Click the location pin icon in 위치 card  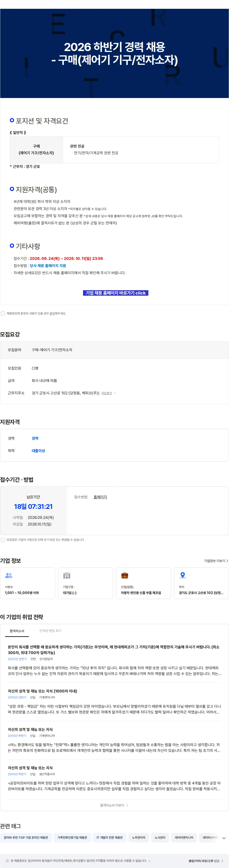pyautogui.click(x=183, y=575)
